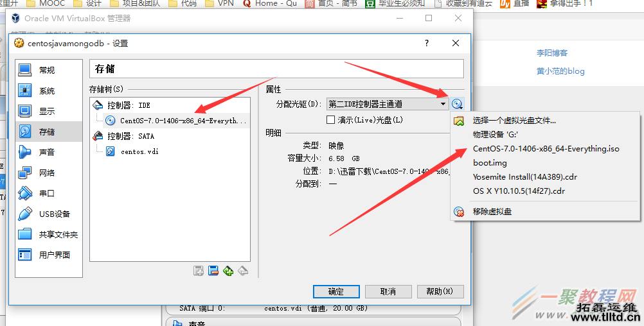Select the centos.vdi disk in storage tree
The height and width of the screenshot is (326, 644).
(139, 151)
